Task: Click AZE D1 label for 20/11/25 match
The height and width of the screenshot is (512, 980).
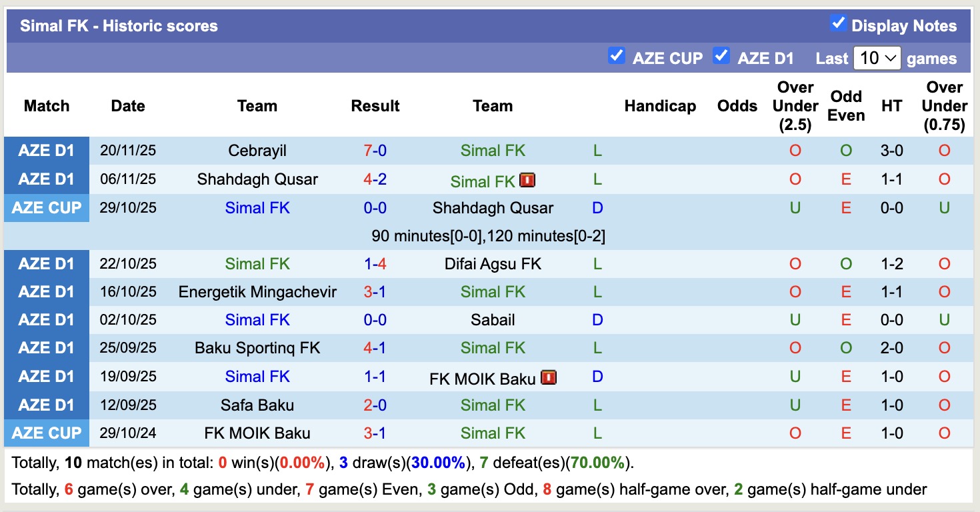Action: click(47, 151)
